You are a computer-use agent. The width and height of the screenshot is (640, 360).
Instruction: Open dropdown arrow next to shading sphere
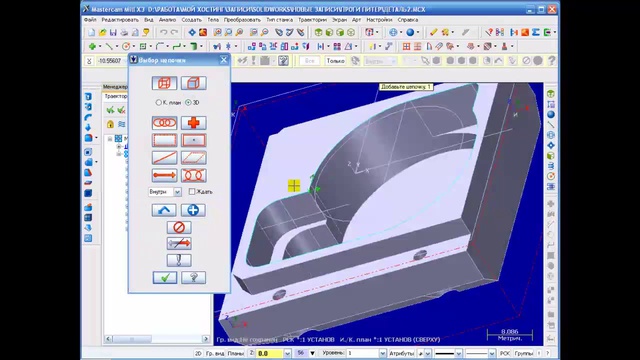coord(418,32)
